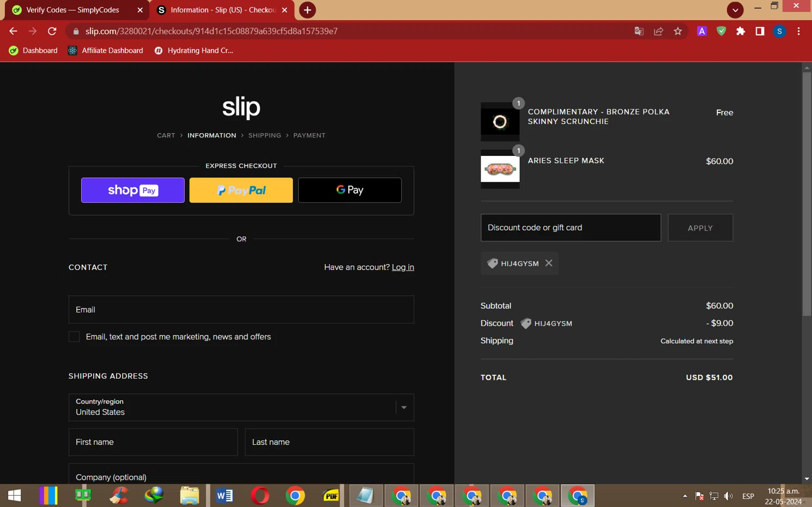Focus the Company (optional) field

pyautogui.click(x=241, y=474)
